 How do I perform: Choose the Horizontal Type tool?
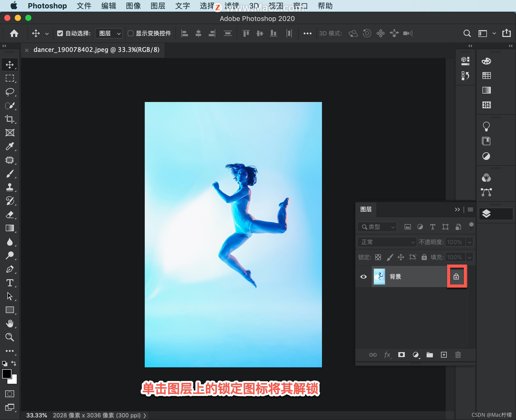pyautogui.click(x=10, y=283)
